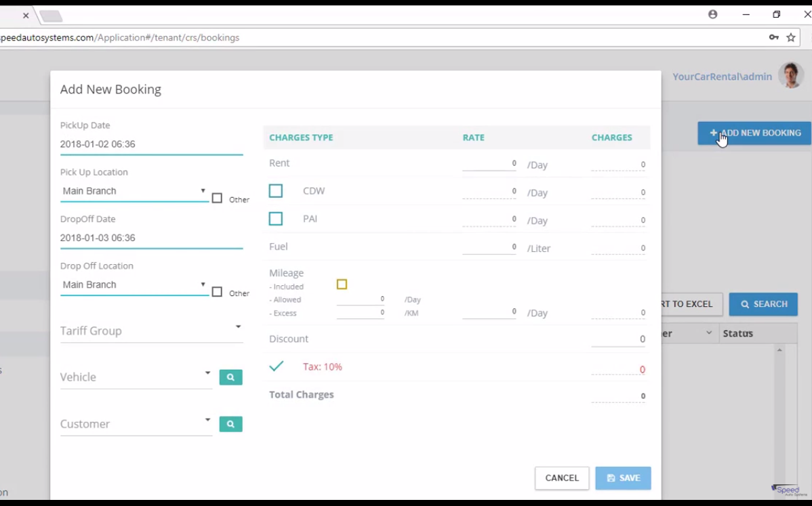Enable the CDW charge checkbox
Screen dimensions: 812x506
[275, 190]
